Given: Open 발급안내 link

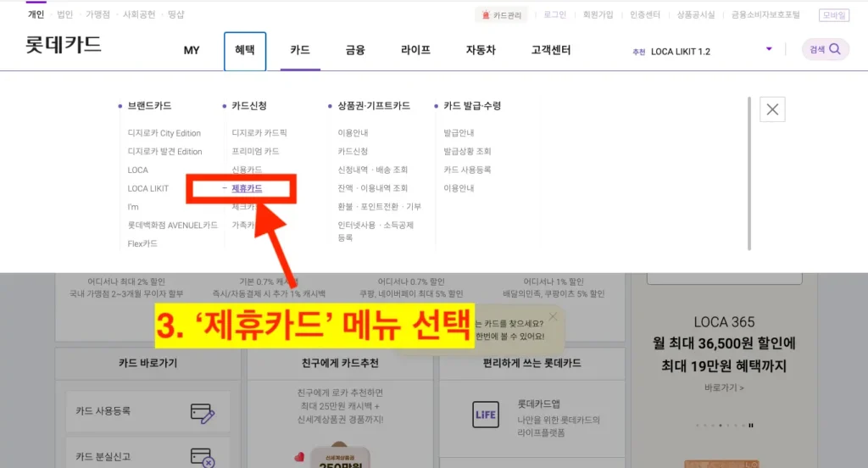Looking at the screenshot, I should (459, 133).
